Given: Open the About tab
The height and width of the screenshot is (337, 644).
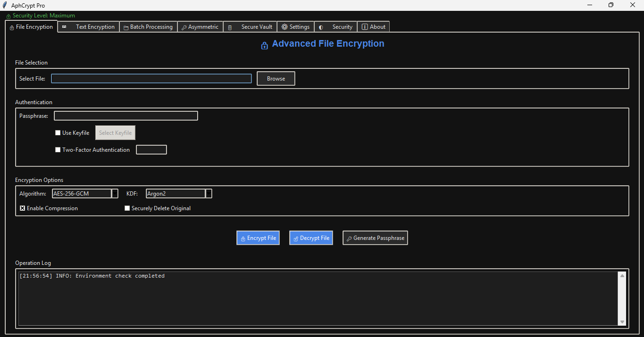Looking at the screenshot, I should [x=373, y=27].
